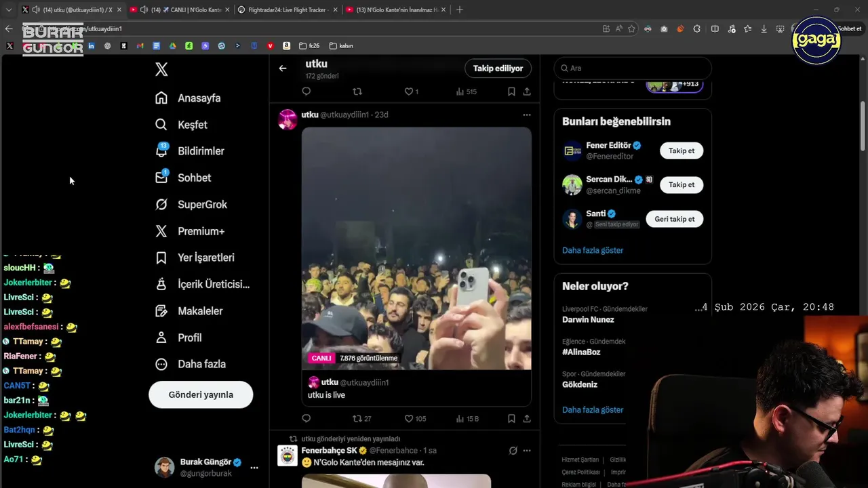Play utku's live crowd video
868x488 pixels.
416,248
